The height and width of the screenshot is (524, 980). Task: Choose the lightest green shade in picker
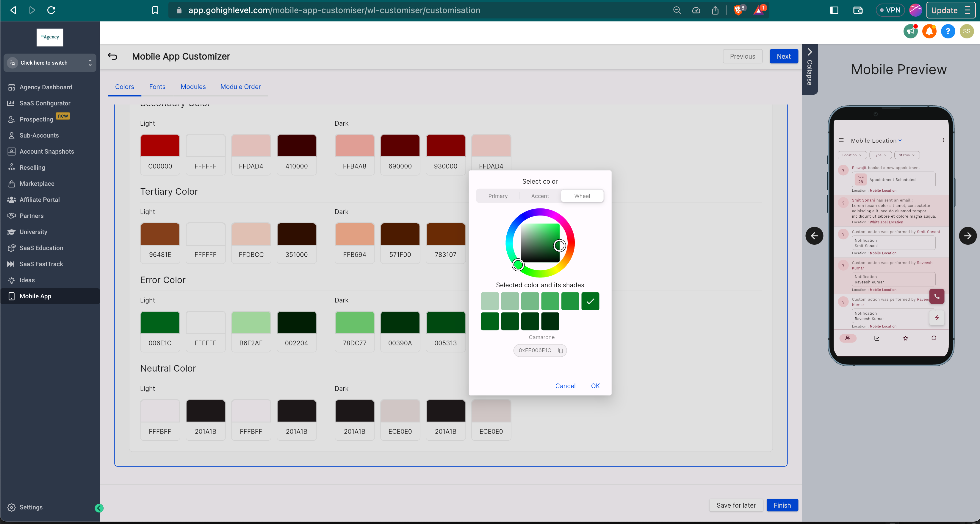coord(490,301)
